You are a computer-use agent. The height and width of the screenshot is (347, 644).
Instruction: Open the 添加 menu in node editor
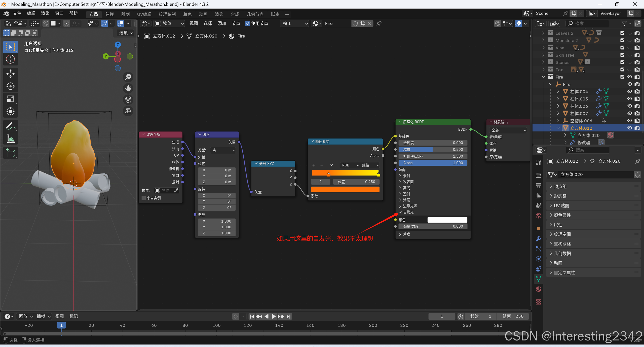[222, 23]
